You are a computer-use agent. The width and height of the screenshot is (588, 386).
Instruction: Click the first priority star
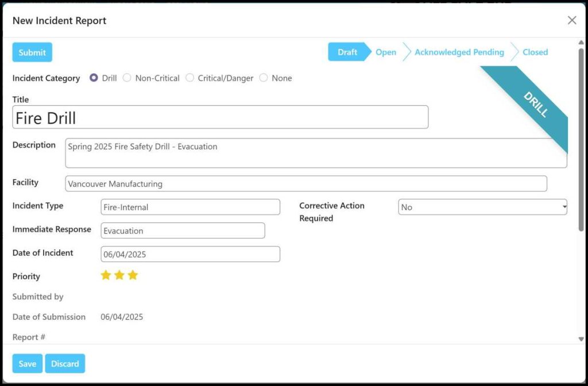point(106,276)
